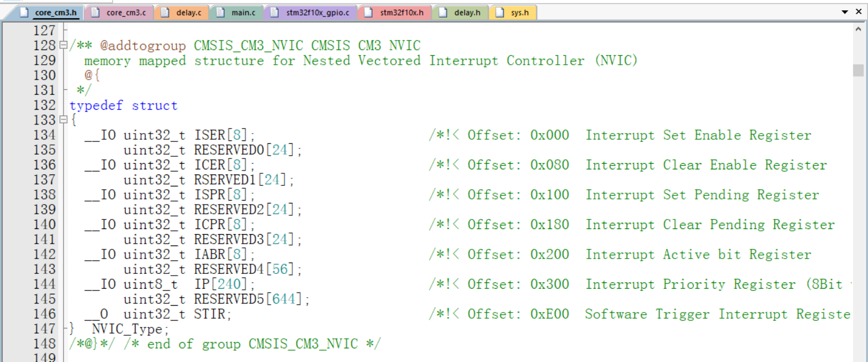868x362 pixels.
Task: Close the active editor document
Action: coord(859,12)
